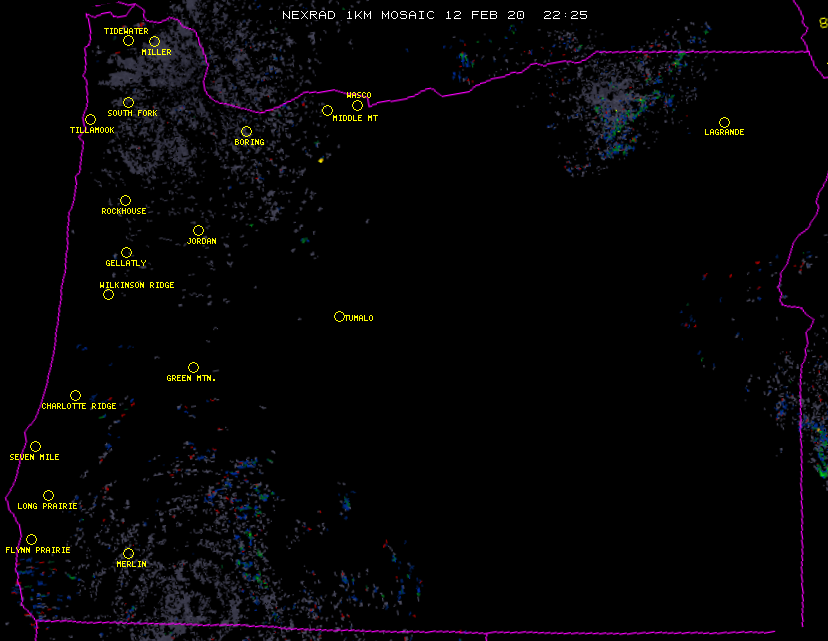Click the Tidewater station circle marker
The height and width of the screenshot is (641, 828).
tap(128, 40)
